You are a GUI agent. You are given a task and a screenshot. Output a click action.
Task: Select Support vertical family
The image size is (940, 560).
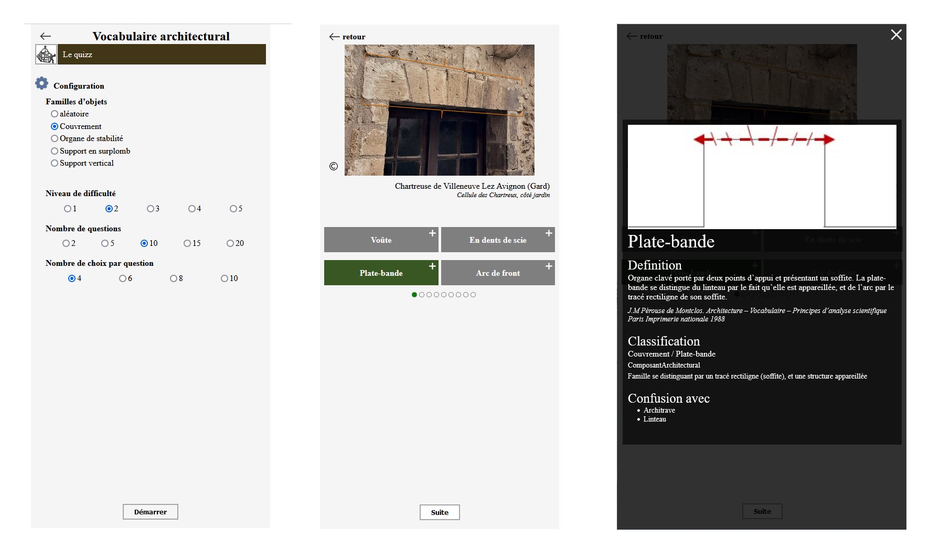click(x=55, y=163)
